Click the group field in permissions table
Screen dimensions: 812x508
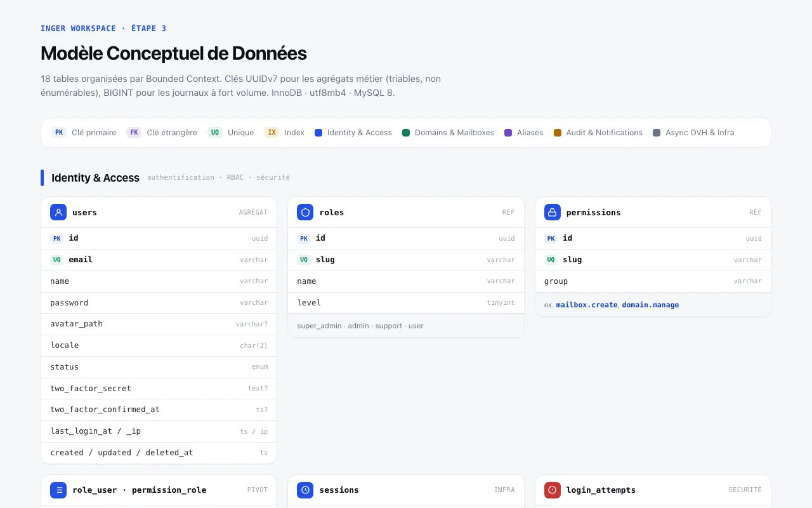point(653,281)
